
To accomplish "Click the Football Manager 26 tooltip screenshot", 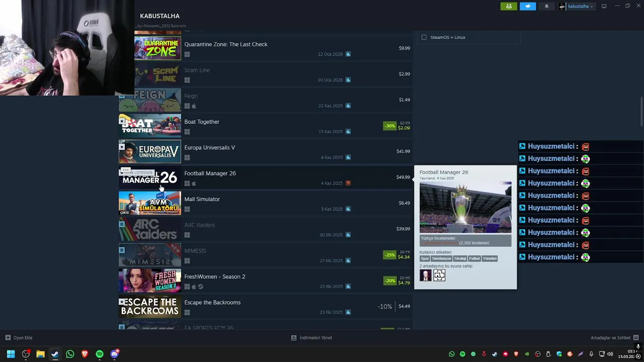I will pyautogui.click(x=465, y=208).
